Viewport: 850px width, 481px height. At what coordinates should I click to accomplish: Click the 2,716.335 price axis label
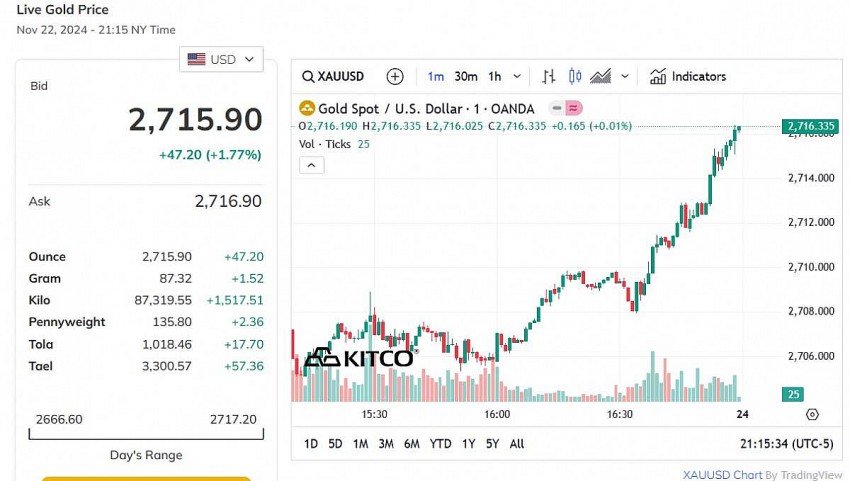[x=810, y=126]
